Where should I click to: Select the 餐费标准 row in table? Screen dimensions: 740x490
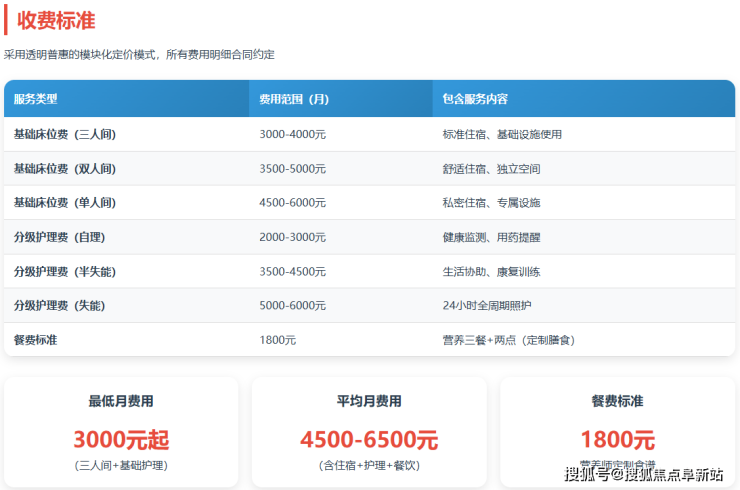tap(36, 340)
